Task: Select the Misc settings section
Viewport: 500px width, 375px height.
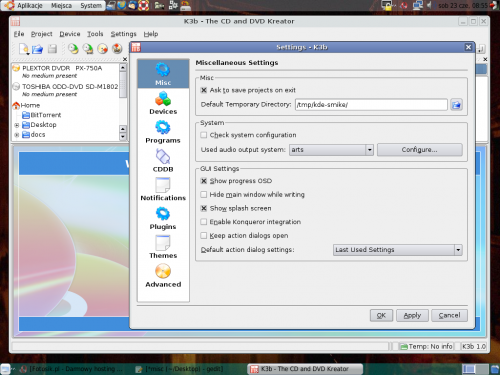Action: point(163,74)
